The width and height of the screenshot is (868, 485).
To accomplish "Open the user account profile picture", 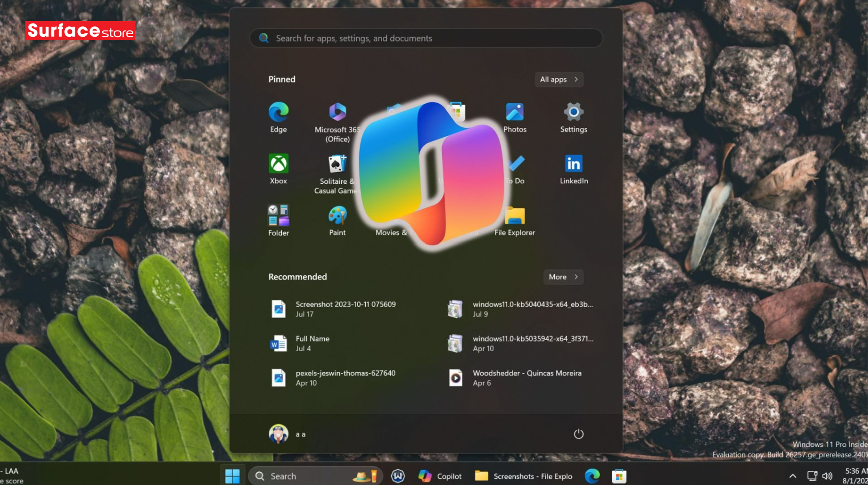I will [x=279, y=433].
